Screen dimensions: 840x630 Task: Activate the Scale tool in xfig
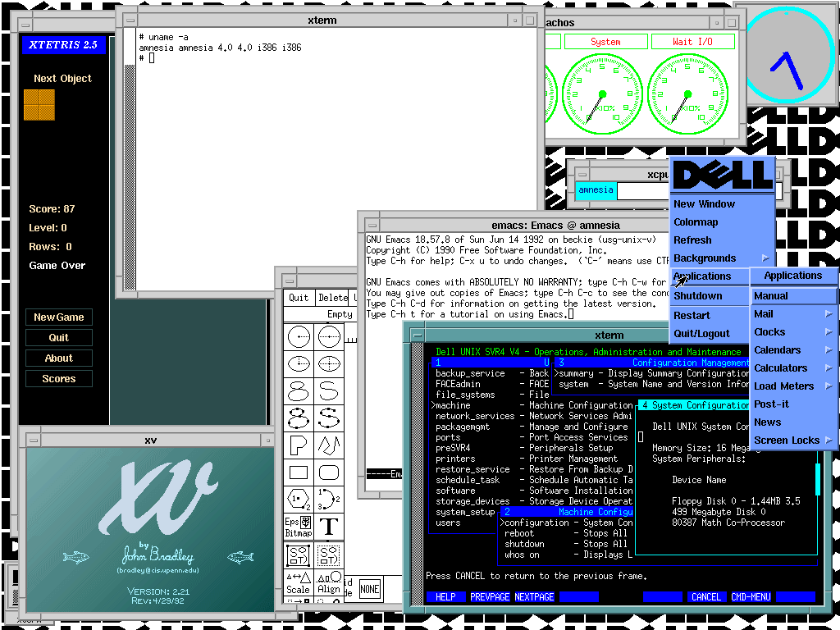coord(299,583)
